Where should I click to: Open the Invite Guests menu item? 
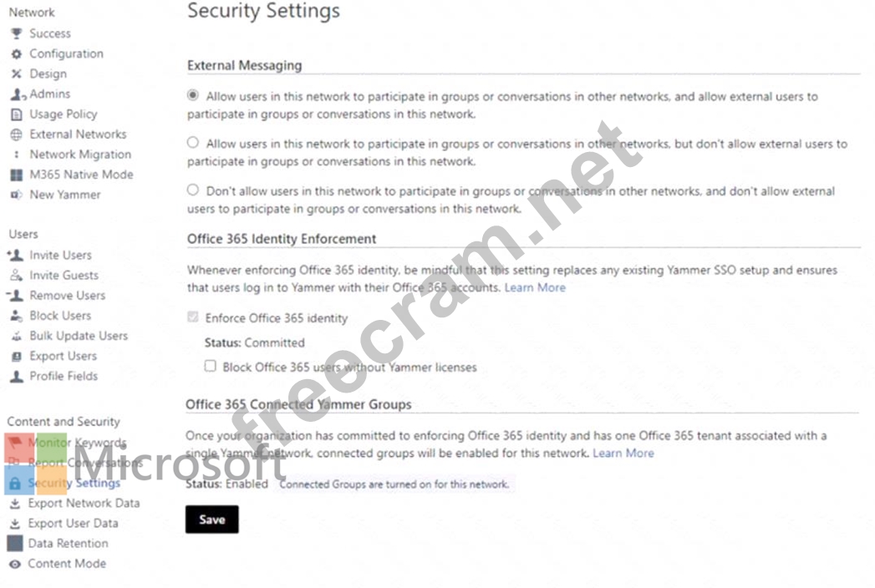[64, 275]
